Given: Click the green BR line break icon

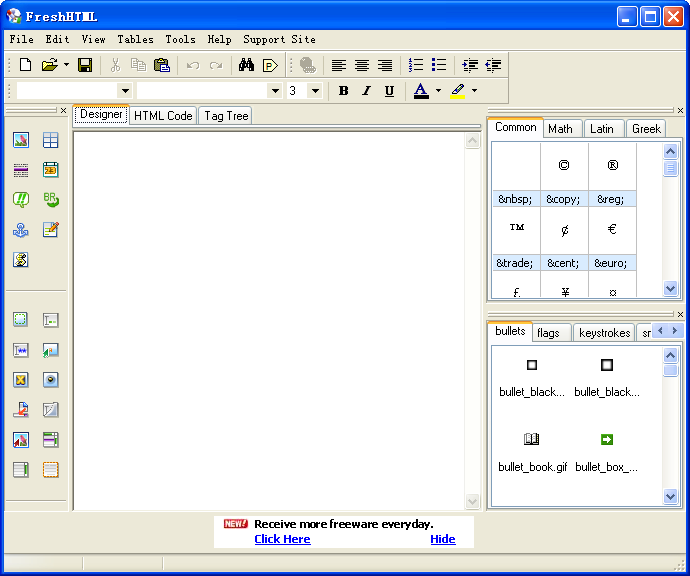Looking at the screenshot, I should pos(51,199).
